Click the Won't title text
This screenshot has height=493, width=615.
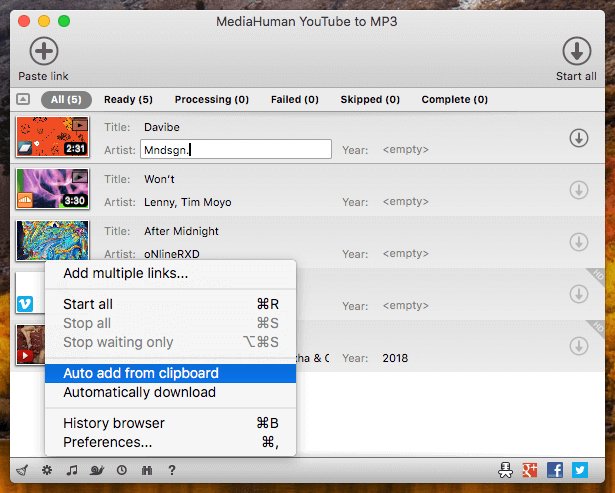click(159, 179)
